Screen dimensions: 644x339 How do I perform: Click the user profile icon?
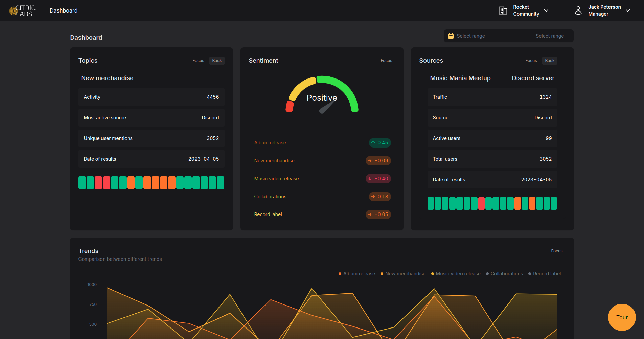(578, 11)
